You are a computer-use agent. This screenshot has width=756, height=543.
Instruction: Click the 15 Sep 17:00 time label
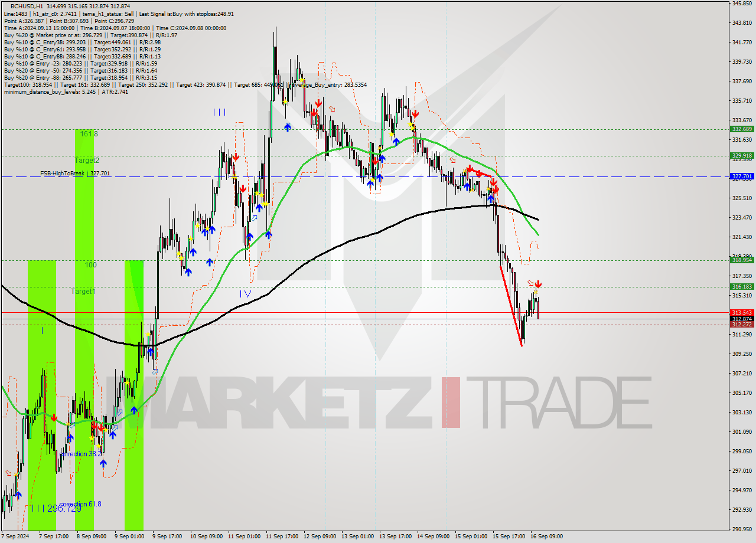pyautogui.click(x=509, y=537)
